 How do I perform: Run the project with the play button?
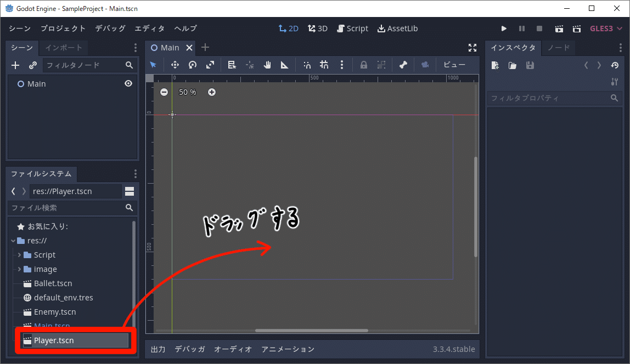click(x=504, y=28)
